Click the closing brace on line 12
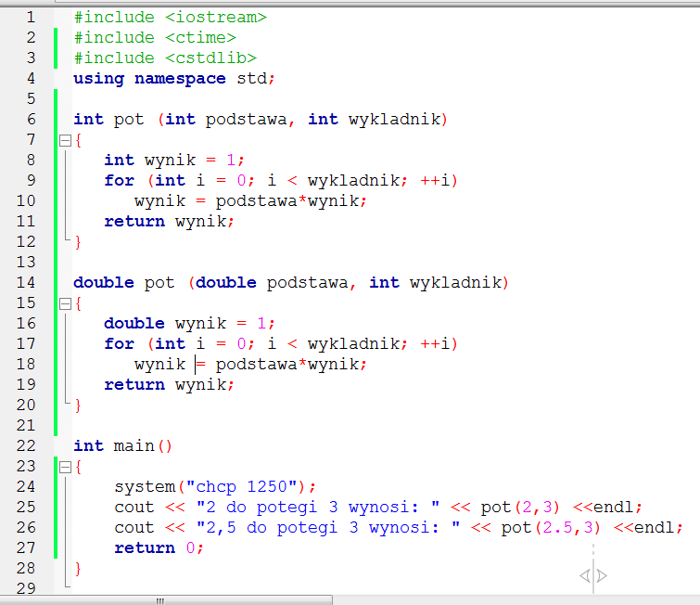Viewport: 700px width, 605px height. pos(78,242)
